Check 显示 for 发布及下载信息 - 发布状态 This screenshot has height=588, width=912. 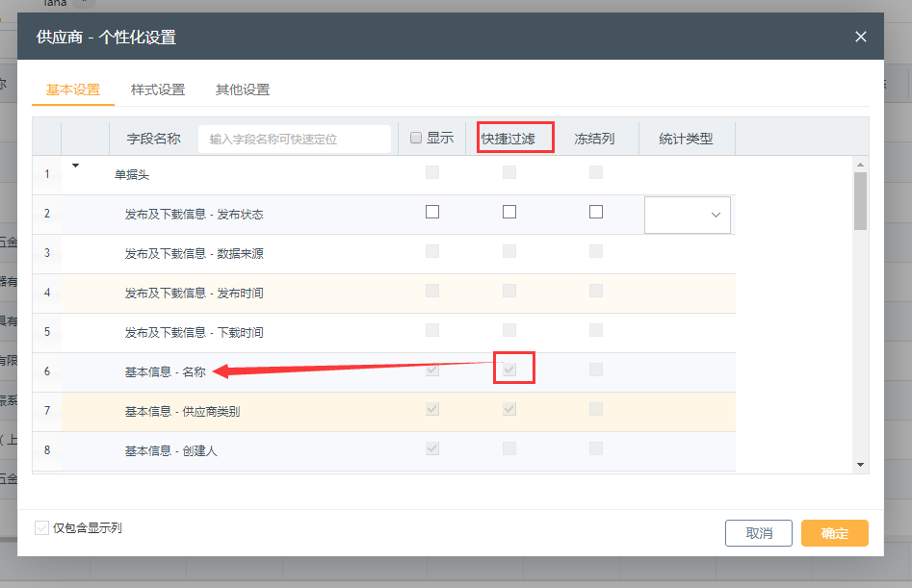click(x=432, y=212)
